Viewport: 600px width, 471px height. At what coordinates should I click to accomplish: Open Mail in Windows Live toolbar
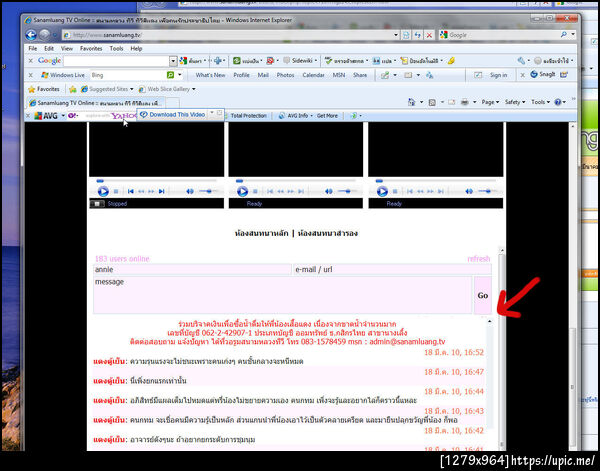click(263, 75)
